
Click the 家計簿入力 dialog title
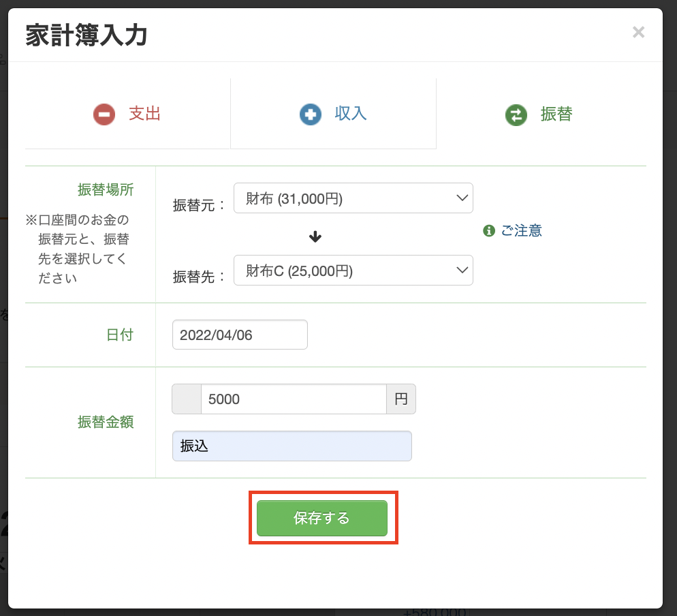click(x=86, y=35)
